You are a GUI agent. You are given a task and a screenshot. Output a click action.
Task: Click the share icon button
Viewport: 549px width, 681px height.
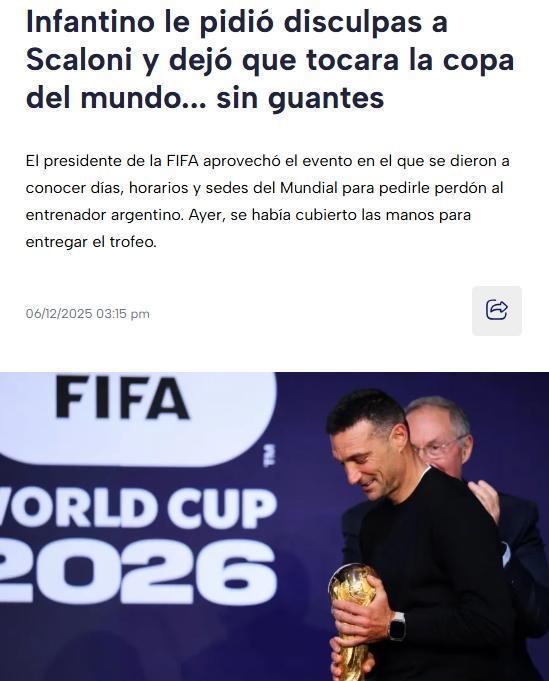(x=496, y=311)
